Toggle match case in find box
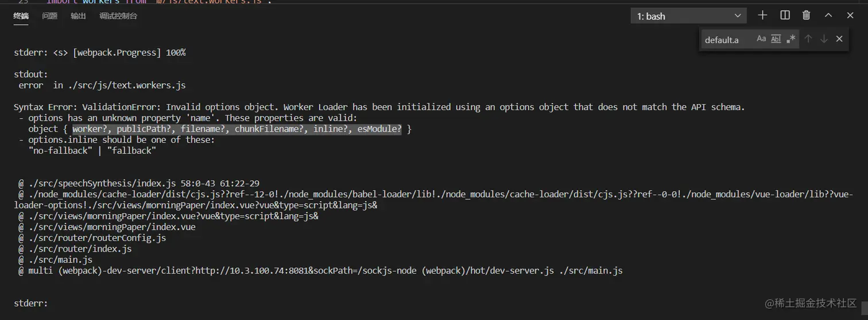Screen dimensions: 868x320 click(x=761, y=39)
